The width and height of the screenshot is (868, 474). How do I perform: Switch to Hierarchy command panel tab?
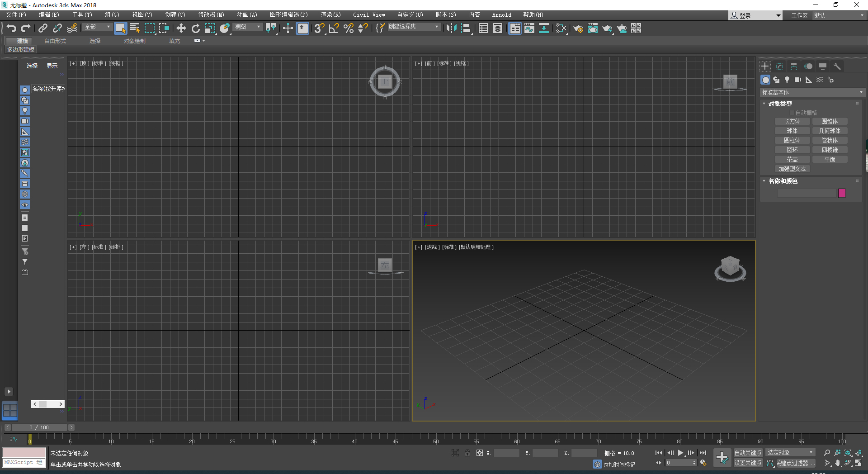click(794, 66)
